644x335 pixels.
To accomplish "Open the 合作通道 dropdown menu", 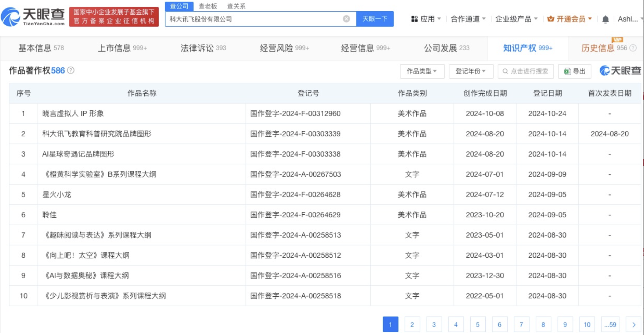I will tap(468, 19).
